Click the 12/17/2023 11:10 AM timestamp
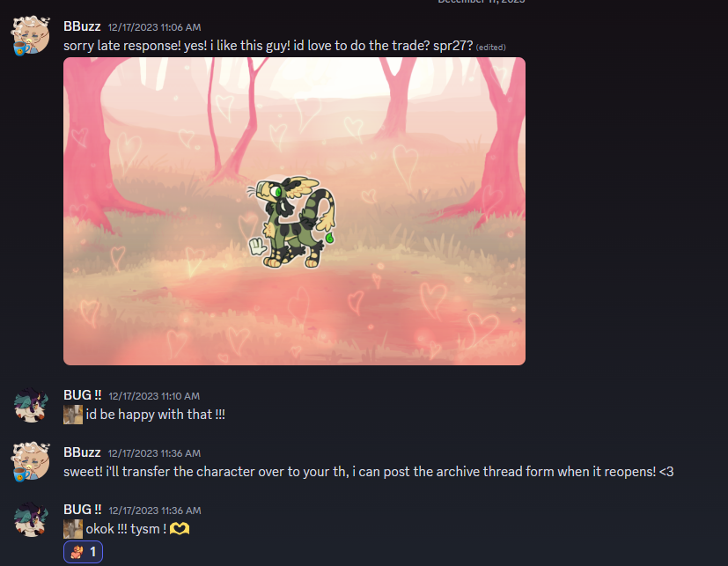The image size is (728, 566). pyautogui.click(x=154, y=396)
